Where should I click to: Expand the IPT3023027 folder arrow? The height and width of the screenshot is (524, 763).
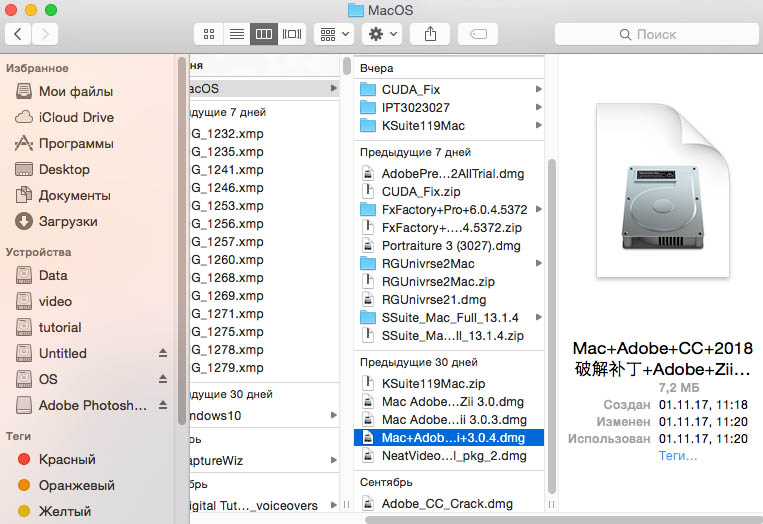538,107
